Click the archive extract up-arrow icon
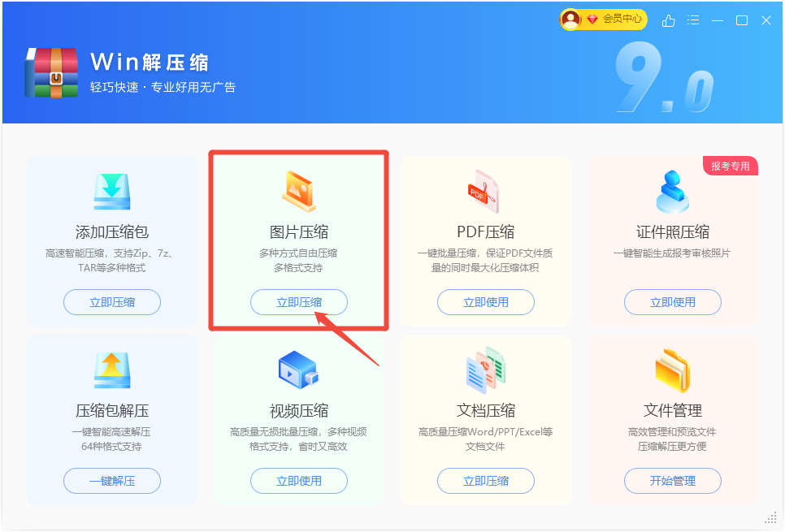 [x=112, y=370]
